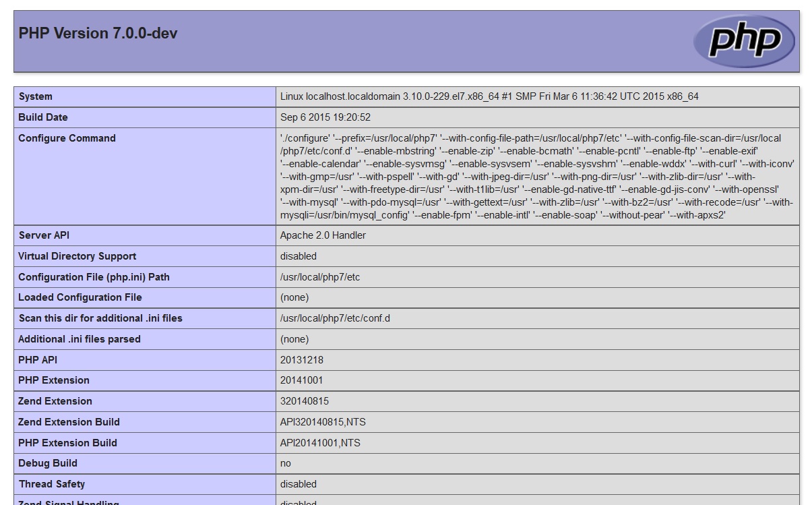The image size is (812, 505).
Task: Click the Zend Extension row
Action: (x=54, y=401)
